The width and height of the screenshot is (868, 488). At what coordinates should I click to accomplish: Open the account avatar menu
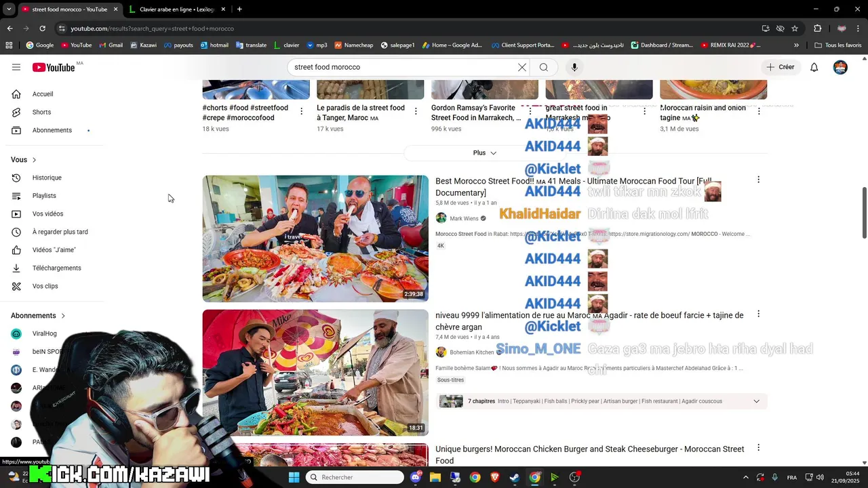click(x=840, y=67)
